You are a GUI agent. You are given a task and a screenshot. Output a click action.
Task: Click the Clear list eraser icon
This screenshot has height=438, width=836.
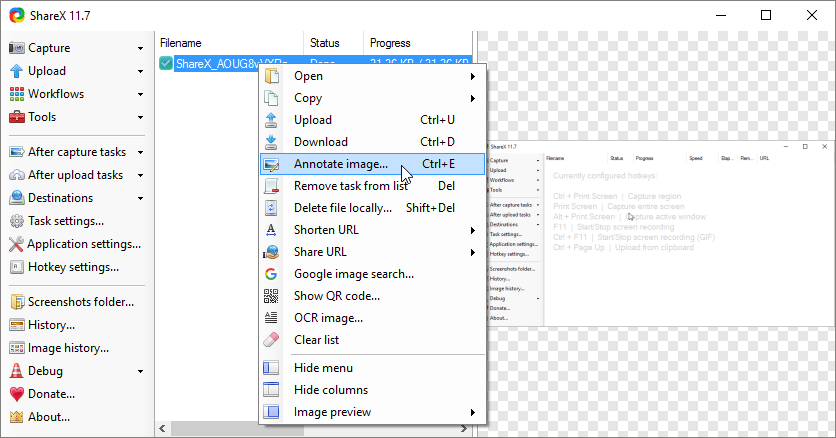coord(271,339)
